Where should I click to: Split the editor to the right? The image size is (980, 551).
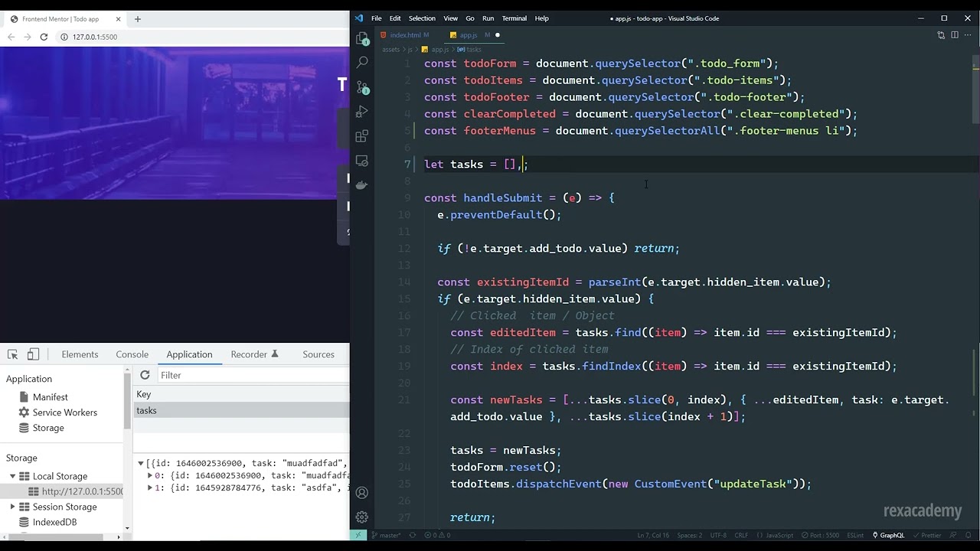[x=955, y=35]
